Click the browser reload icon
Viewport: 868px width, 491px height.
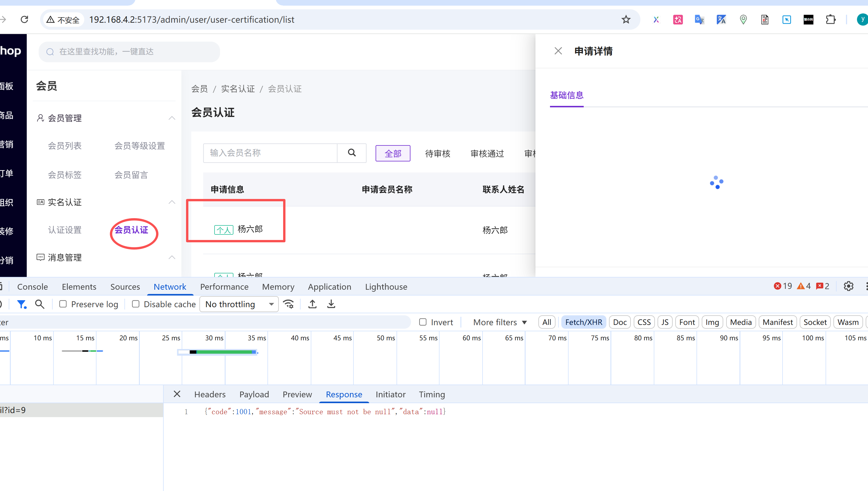pyautogui.click(x=24, y=19)
